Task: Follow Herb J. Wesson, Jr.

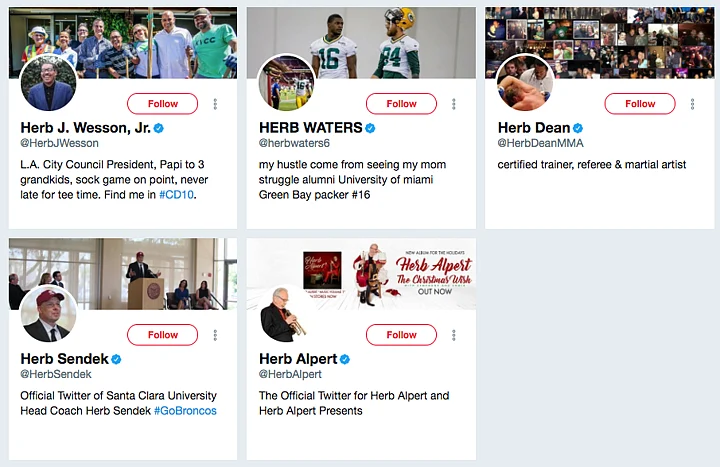Action: [163, 104]
